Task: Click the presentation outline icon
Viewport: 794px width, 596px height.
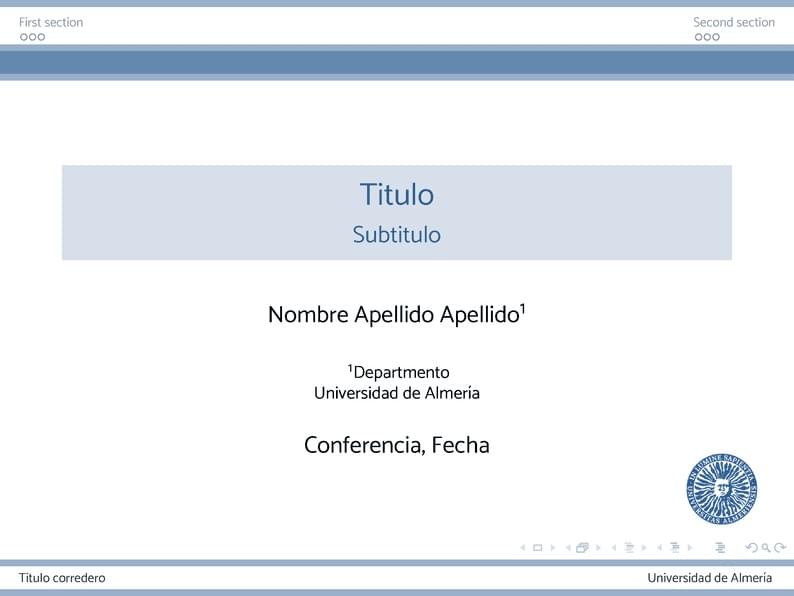Action: 720,548
